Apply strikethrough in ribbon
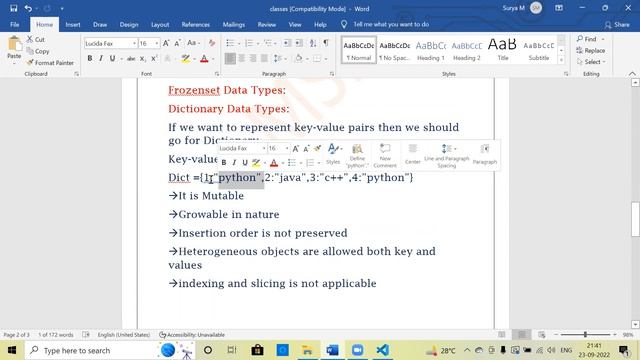The height and width of the screenshot is (360, 640). tap(131, 59)
